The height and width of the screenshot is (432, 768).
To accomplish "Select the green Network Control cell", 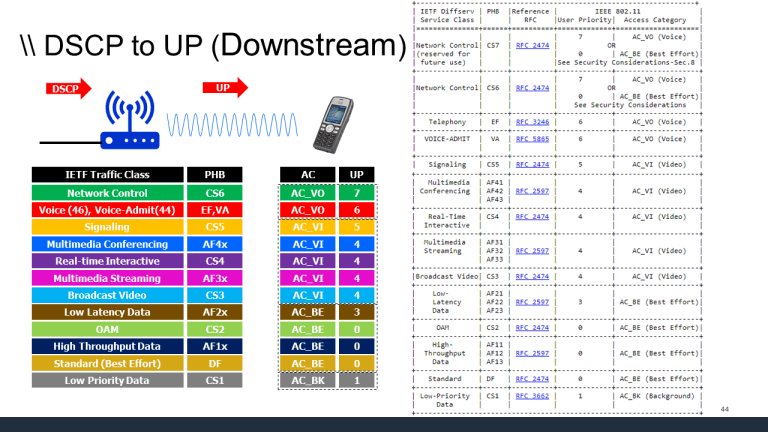I will click(x=108, y=193).
